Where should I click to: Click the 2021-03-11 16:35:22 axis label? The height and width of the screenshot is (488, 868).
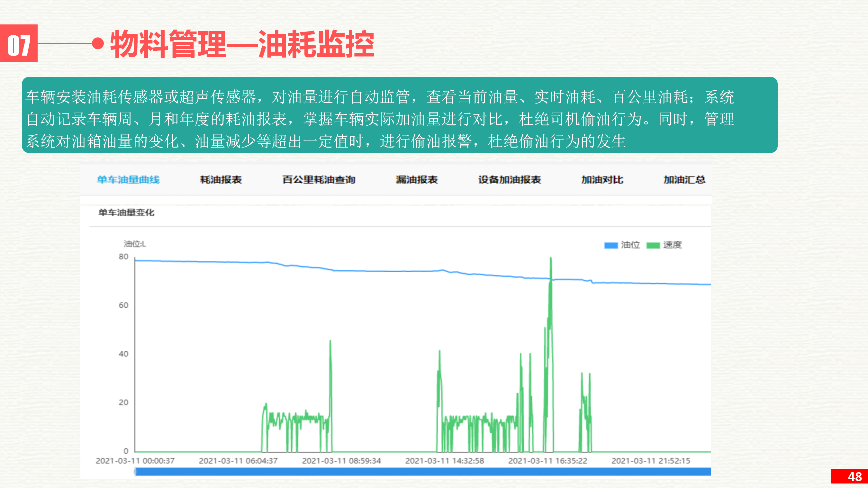tap(547, 461)
